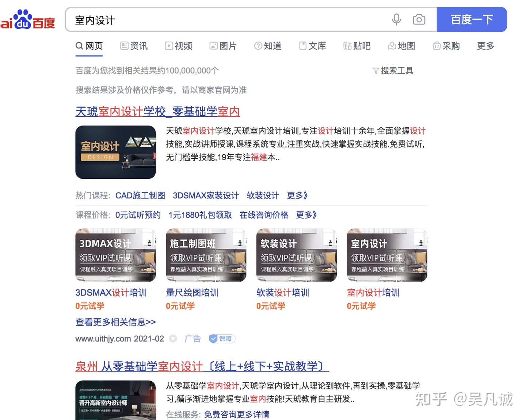Click 在线咨询价格 link
This screenshot has width=526, height=420.
(264, 215)
